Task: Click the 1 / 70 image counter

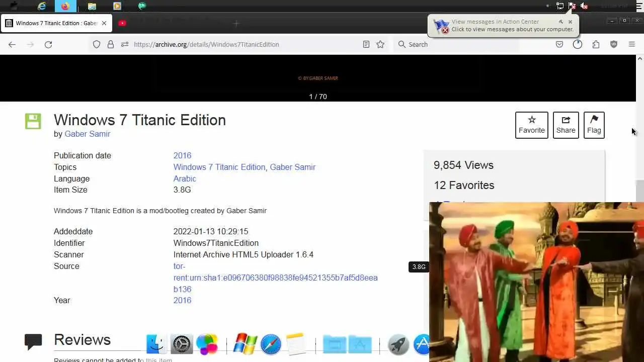Action: tap(318, 97)
